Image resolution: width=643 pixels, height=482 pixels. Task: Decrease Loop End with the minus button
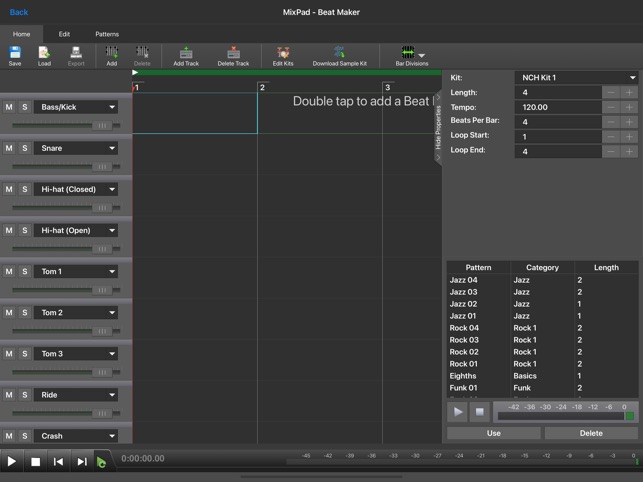(x=611, y=151)
